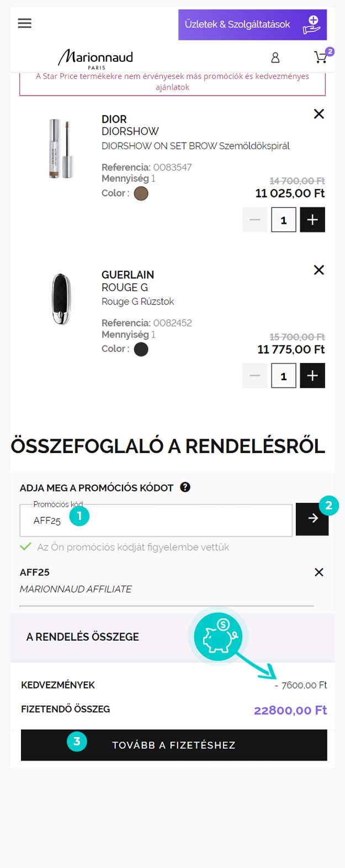Increase the Rouge G lipstick quantity
The width and height of the screenshot is (345, 868).
[x=312, y=376]
